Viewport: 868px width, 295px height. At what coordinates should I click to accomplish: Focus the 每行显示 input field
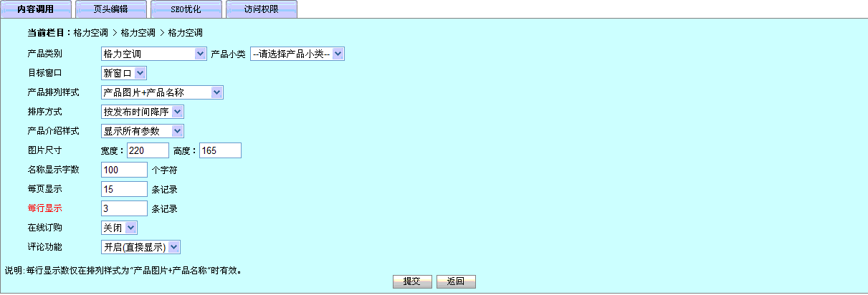coord(124,208)
